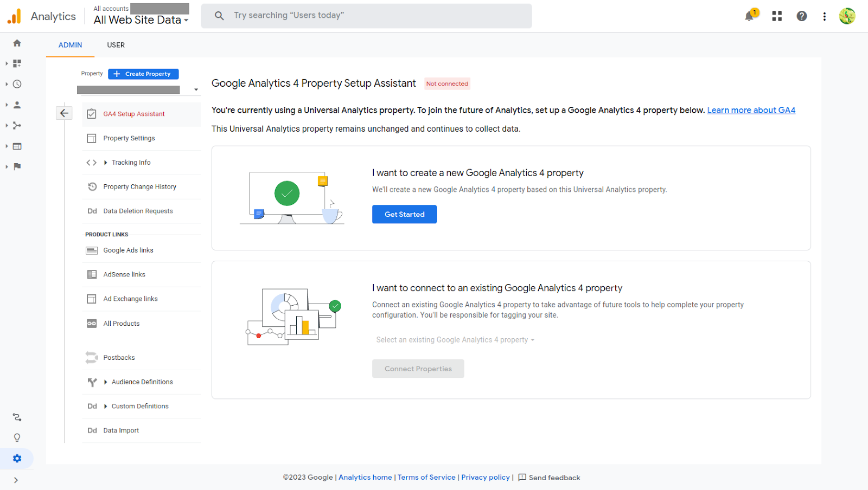The height and width of the screenshot is (490, 868).
Task: Open the Home icon in left sidebar
Action: pos(17,43)
